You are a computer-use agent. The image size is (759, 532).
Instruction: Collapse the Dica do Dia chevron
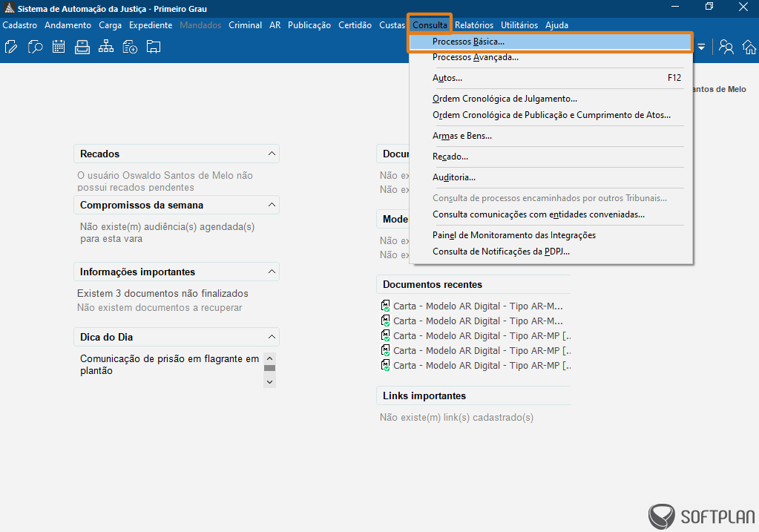point(272,337)
